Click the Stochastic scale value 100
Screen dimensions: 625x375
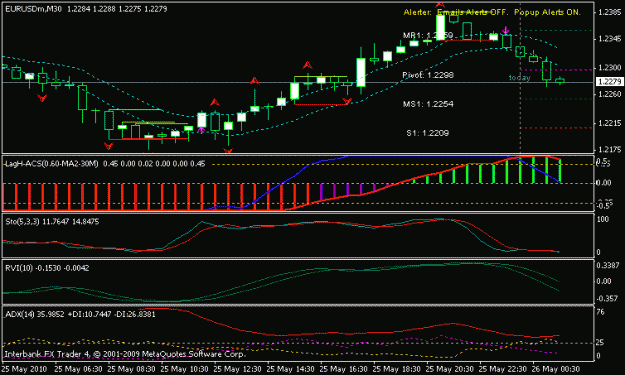point(603,220)
